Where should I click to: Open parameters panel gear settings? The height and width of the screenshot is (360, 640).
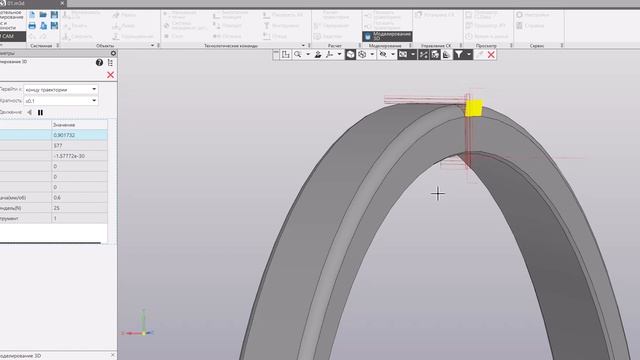113,53
